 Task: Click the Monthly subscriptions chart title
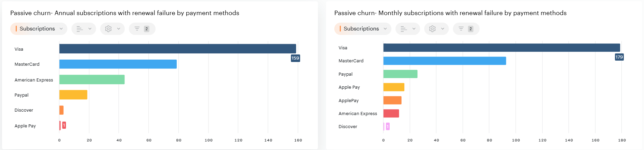[x=450, y=13]
